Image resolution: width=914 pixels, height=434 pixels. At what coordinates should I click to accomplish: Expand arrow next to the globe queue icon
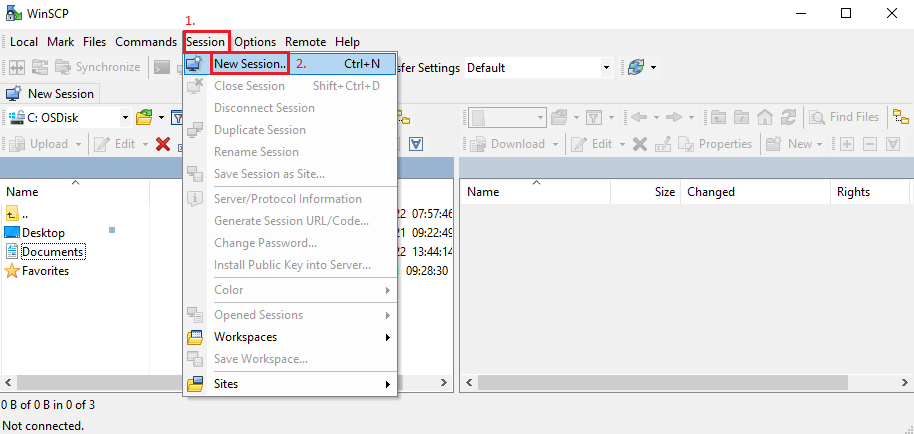click(653, 68)
